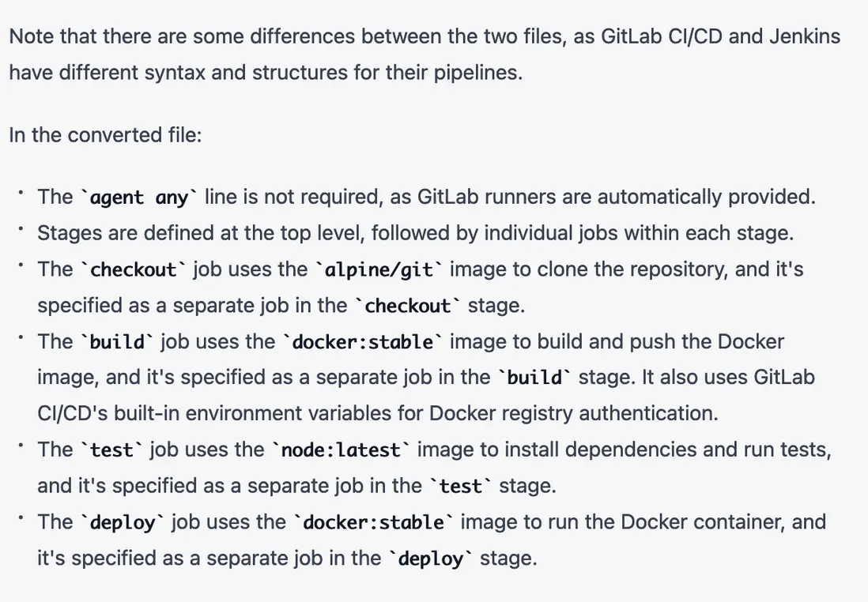Click `checkout` code before the word stage
868x602 pixels.
tap(407, 306)
